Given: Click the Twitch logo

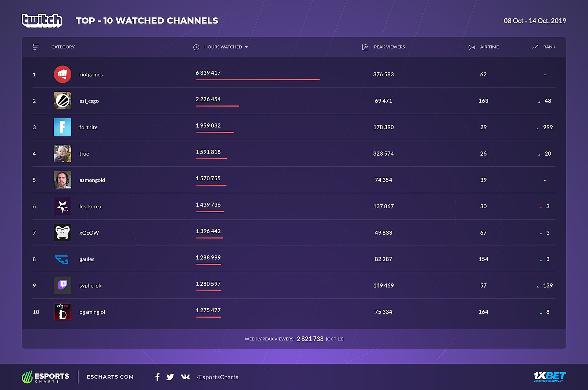Looking at the screenshot, I should coord(42,21).
